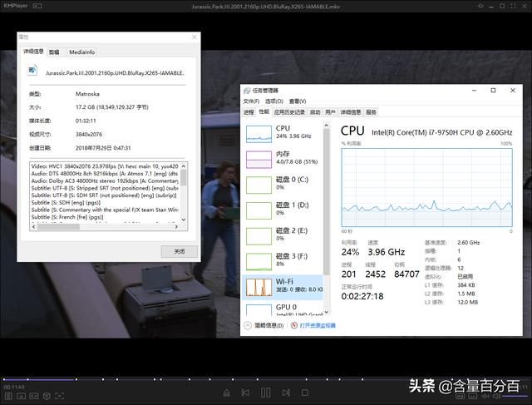Click horizontal scrollbar left arrow in stream list
This screenshot has width=532, height=405.
point(33,227)
